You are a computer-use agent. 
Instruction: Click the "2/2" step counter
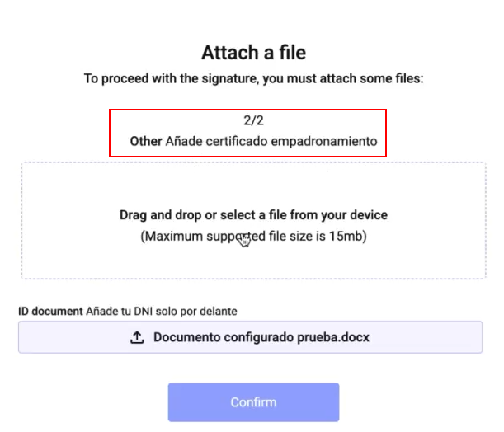(x=253, y=121)
